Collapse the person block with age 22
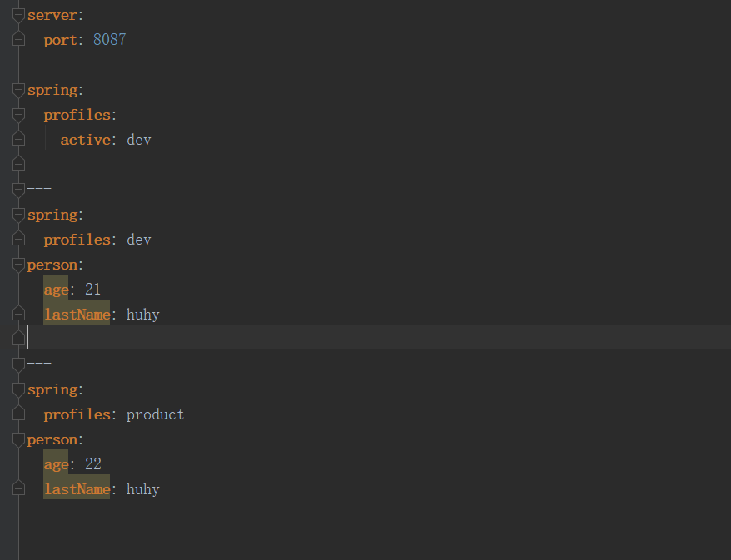This screenshot has height=560, width=731. 18,439
